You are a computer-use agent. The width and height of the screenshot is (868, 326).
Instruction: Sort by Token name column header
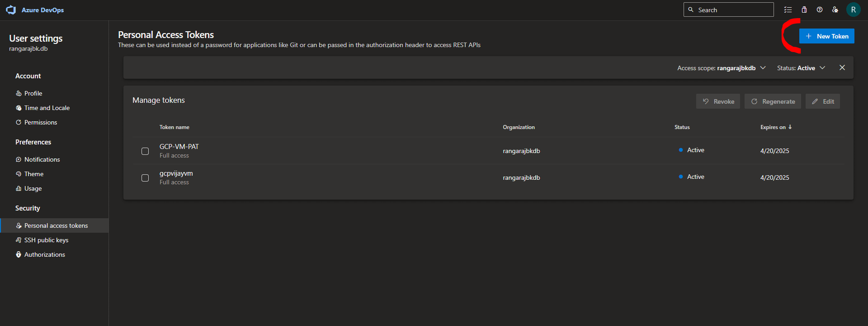pyautogui.click(x=175, y=127)
